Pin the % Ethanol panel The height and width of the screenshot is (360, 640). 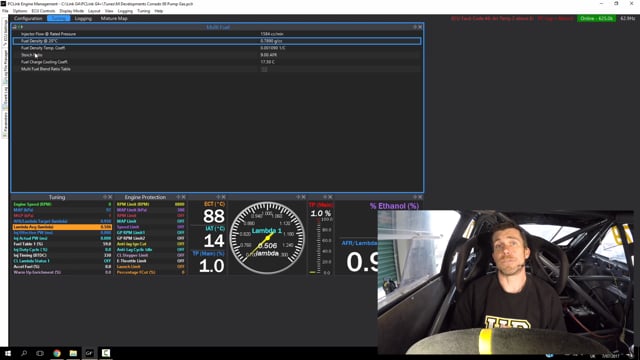coord(415,197)
